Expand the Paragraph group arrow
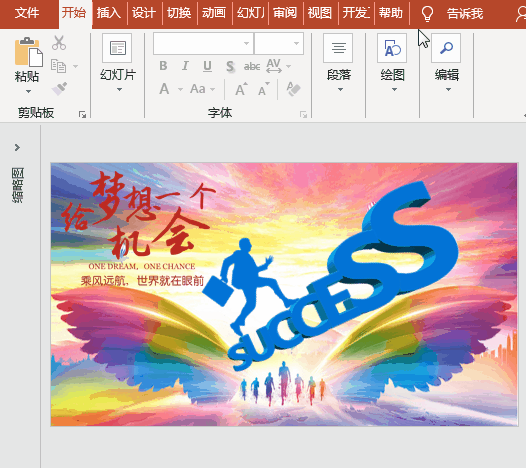The width and height of the screenshot is (526, 468). point(340,90)
